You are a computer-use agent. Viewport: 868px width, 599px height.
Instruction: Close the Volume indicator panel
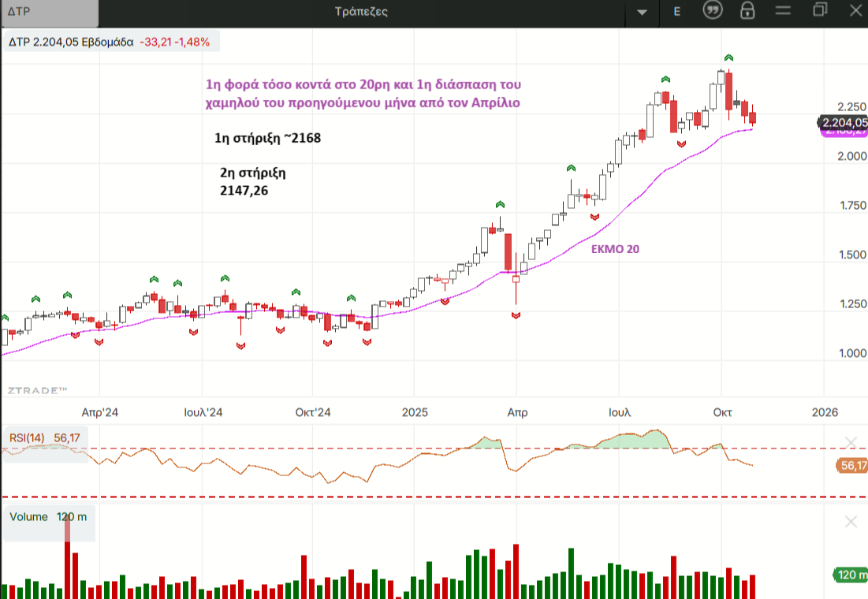pyautogui.click(x=850, y=522)
